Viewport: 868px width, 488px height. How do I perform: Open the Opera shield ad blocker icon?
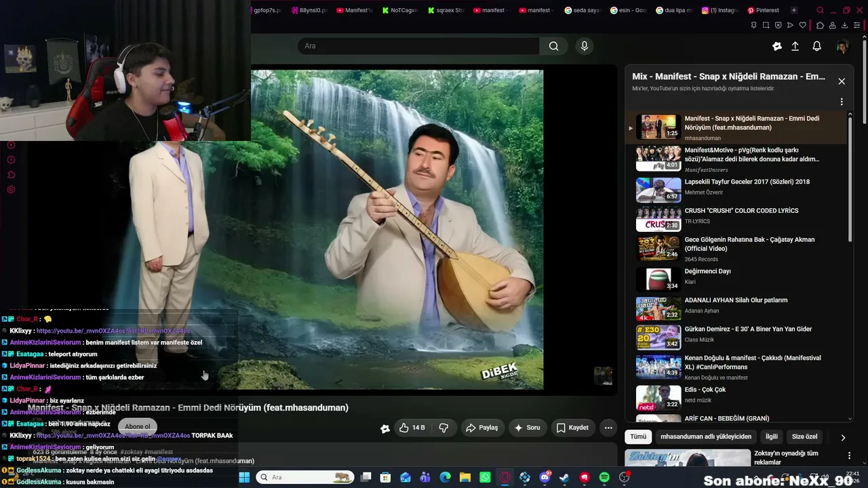click(x=778, y=25)
